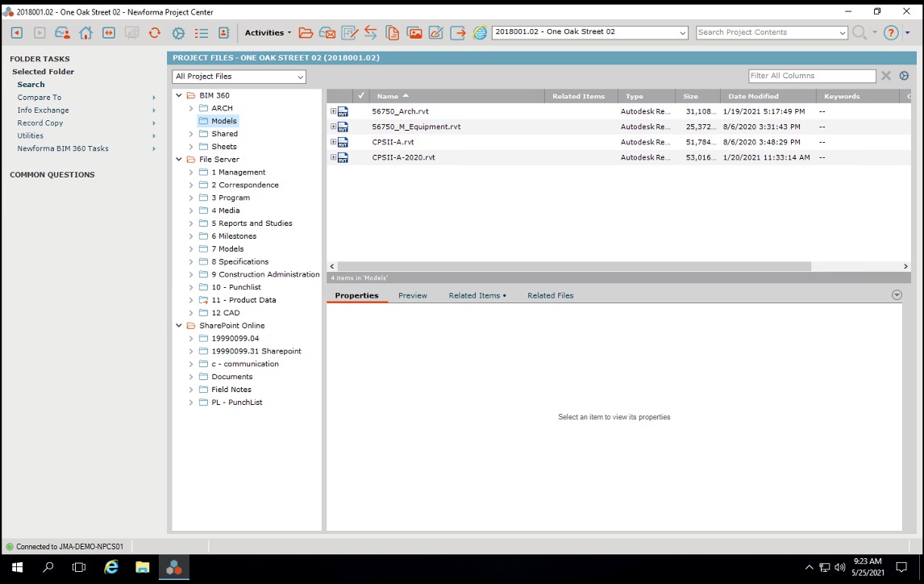Image resolution: width=924 pixels, height=584 pixels.
Task: Open the two-way transfer arrows icon
Action: pos(371,33)
